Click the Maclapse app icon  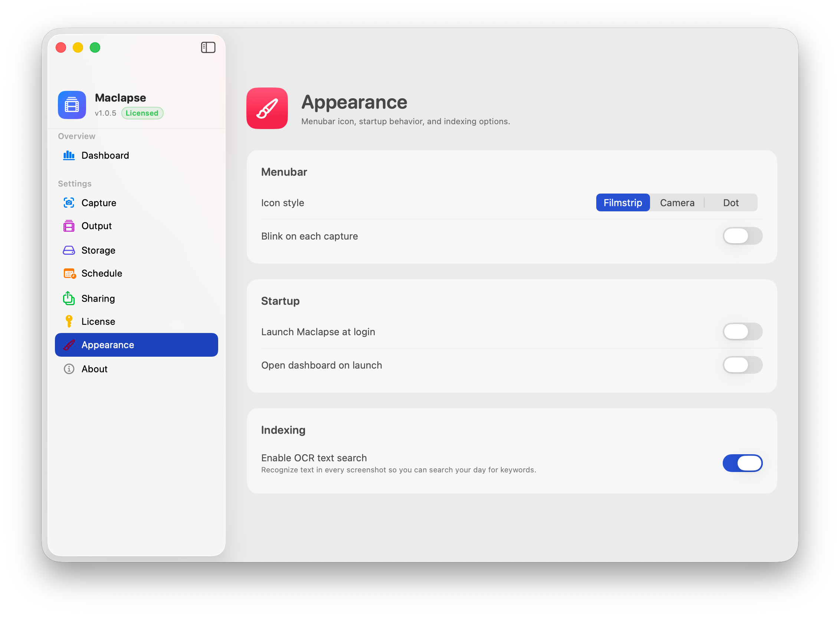(72, 105)
